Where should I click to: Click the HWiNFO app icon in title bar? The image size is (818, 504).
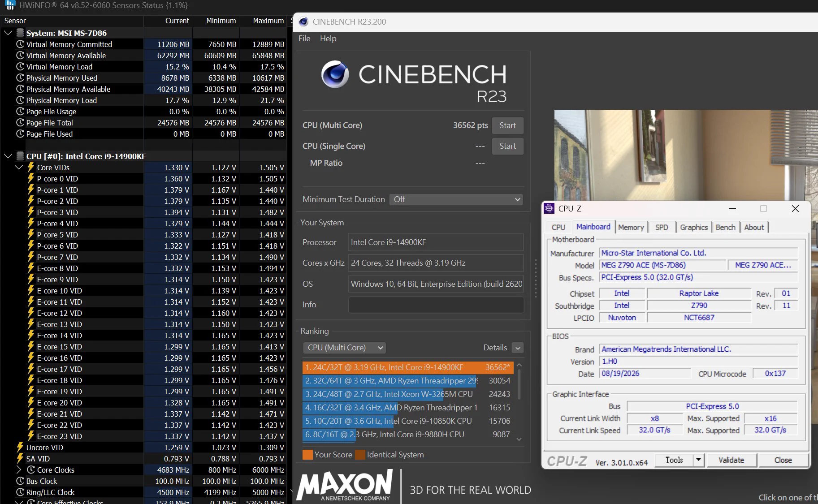pos(10,5)
